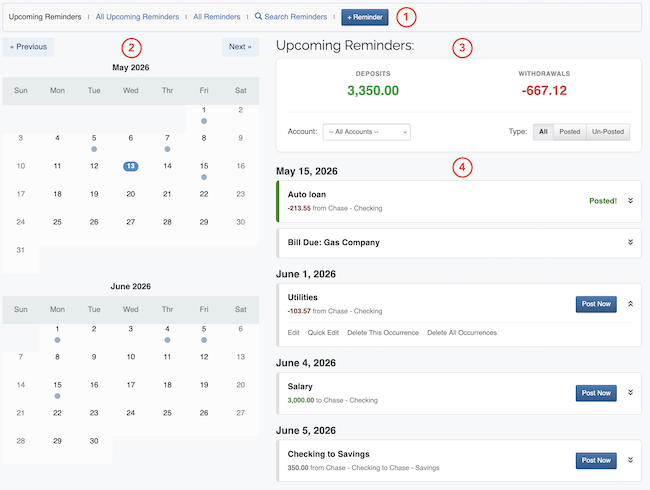Click the -667.12 withdrawals total
This screenshot has width=650, height=490.
pyautogui.click(x=544, y=90)
